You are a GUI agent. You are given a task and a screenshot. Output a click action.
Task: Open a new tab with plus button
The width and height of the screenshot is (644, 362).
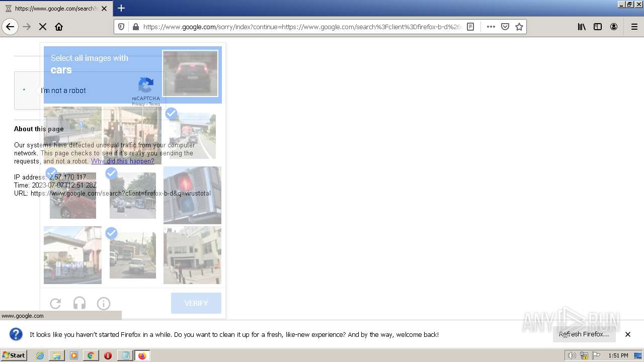(121, 8)
